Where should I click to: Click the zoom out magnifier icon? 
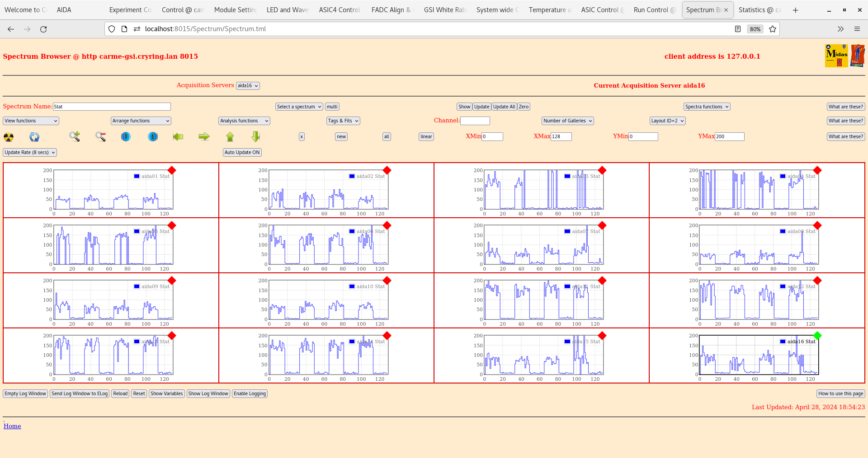(x=100, y=136)
